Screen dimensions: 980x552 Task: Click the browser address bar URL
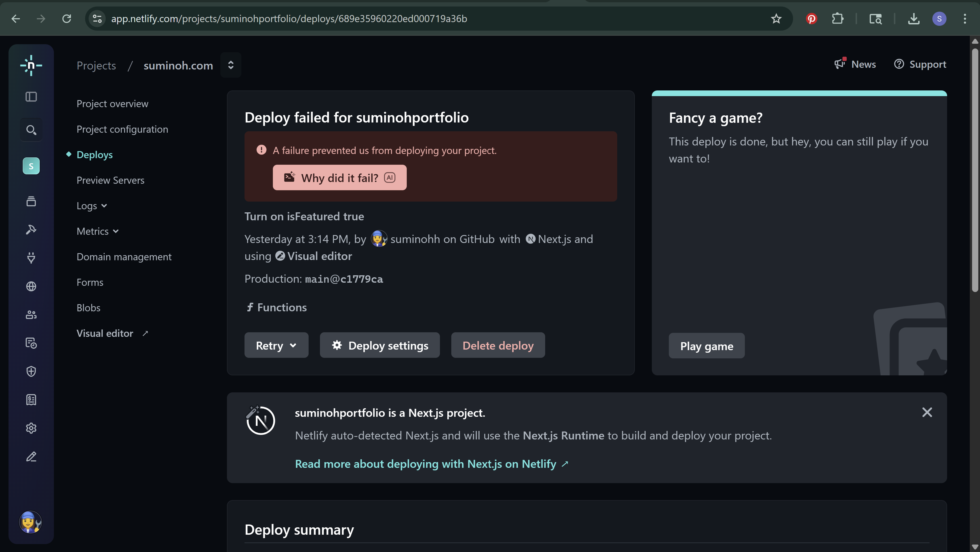pyautogui.click(x=289, y=19)
